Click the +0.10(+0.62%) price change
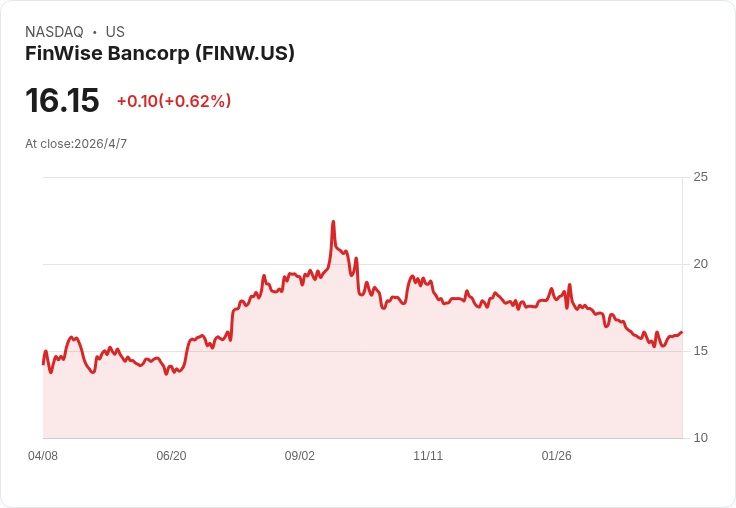 tap(174, 101)
